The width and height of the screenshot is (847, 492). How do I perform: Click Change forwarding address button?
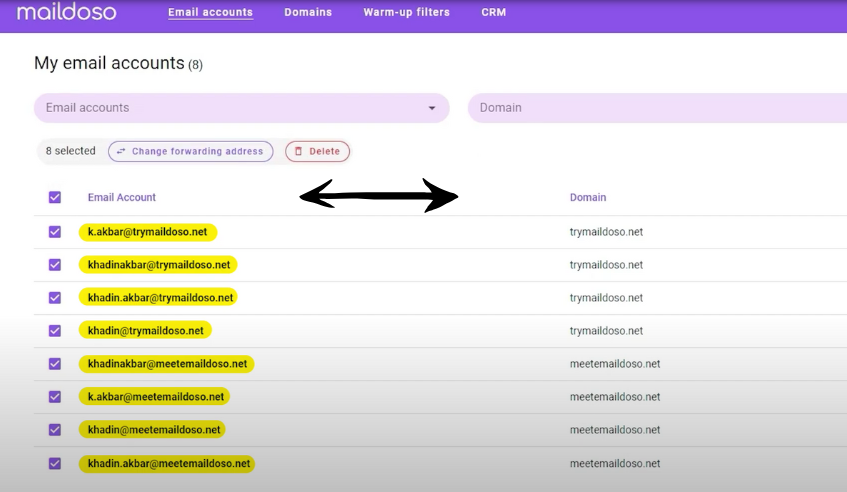[x=190, y=151]
